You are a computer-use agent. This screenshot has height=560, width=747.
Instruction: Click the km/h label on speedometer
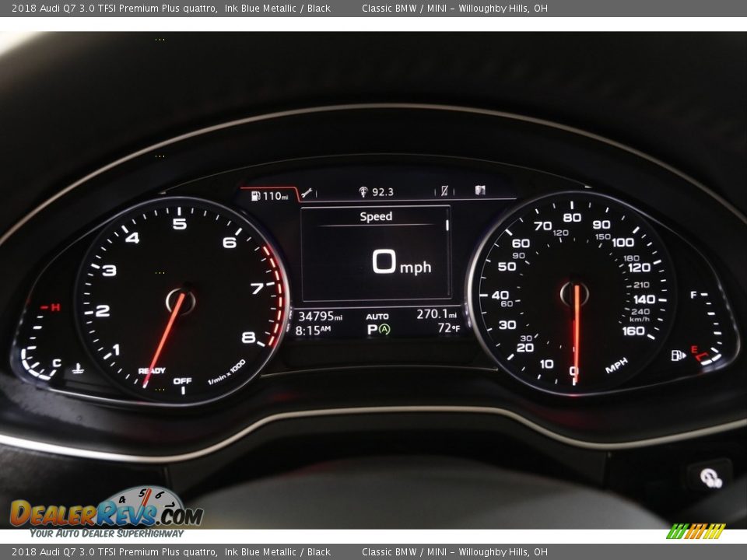click(640, 319)
